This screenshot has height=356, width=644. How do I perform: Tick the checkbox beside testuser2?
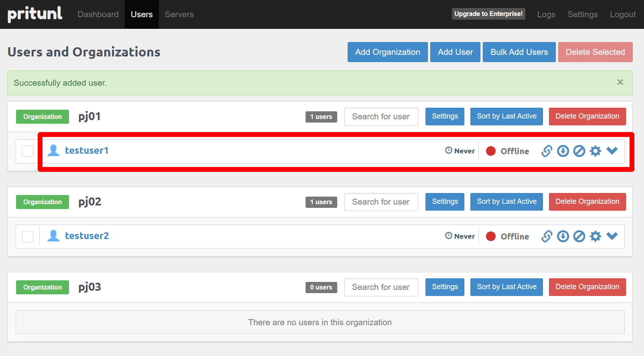(x=28, y=237)
